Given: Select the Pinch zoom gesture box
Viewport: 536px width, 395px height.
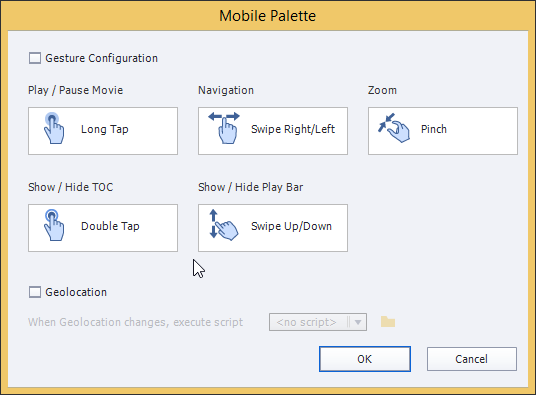Looking at the screenshot, I should [443, 131].
